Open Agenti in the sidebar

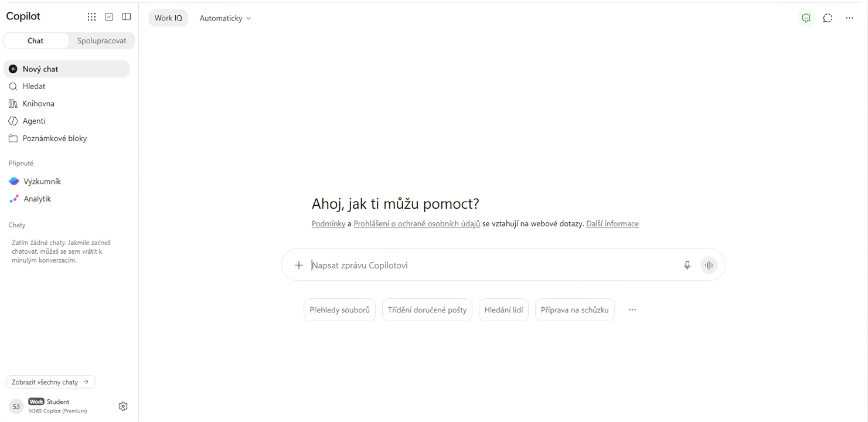pos(66,121)
